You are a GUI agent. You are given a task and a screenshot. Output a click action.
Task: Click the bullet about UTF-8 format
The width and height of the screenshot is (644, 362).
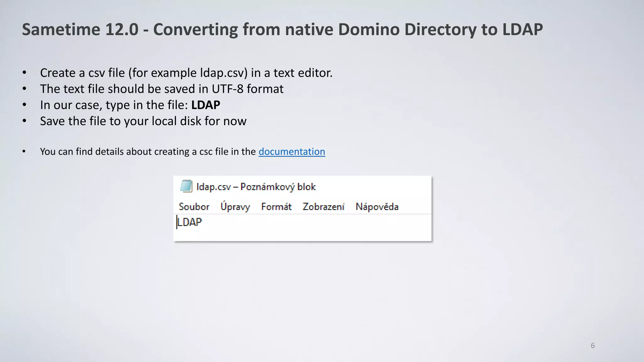[x=162, y=89]
